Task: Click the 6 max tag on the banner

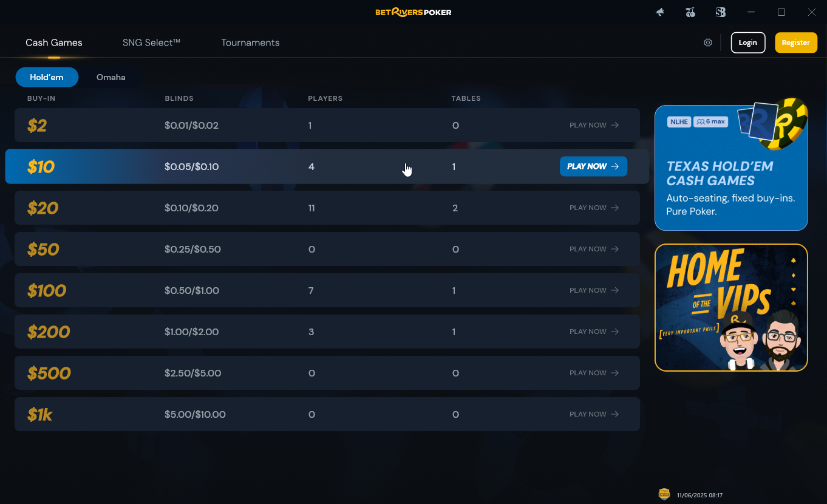Action: (710, 122)
